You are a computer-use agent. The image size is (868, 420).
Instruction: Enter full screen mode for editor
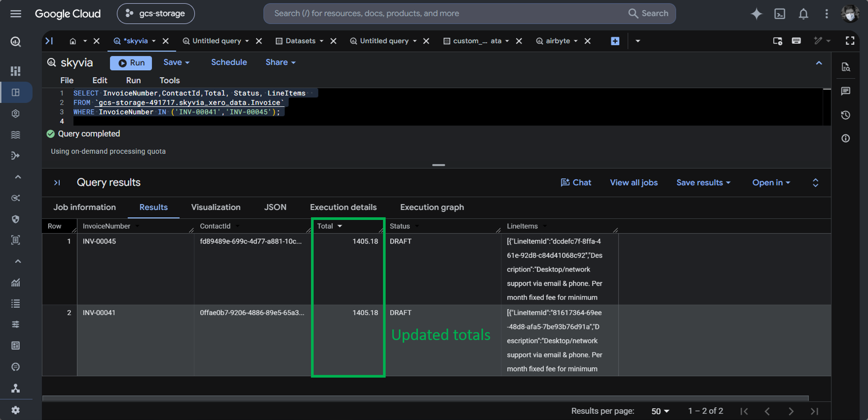coord(850,41)
